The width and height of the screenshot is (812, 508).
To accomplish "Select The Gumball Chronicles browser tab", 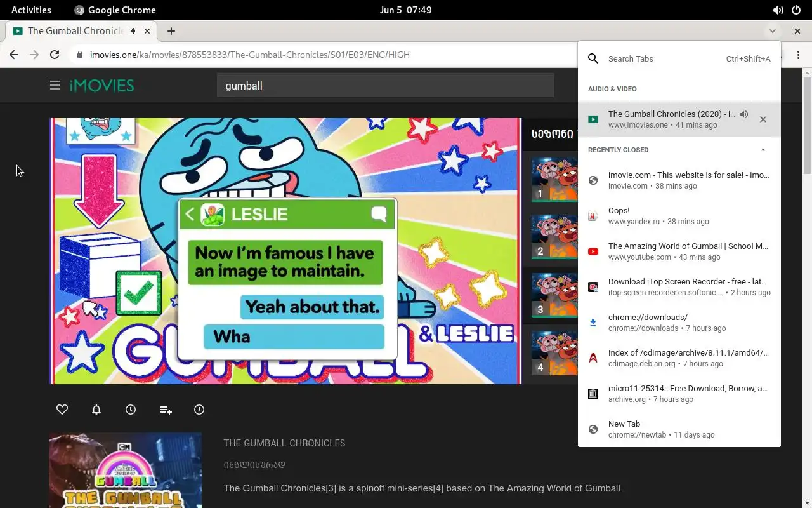I will tap(82, 30).
